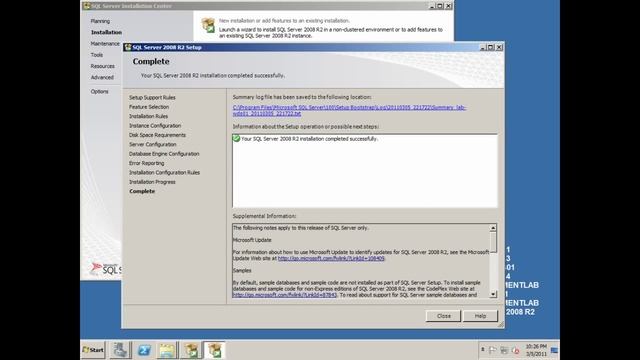Select Installation in Installation Center sidebar
This screenshot has width=640, height=360.
pyautogui.click(x=106, y=32)
